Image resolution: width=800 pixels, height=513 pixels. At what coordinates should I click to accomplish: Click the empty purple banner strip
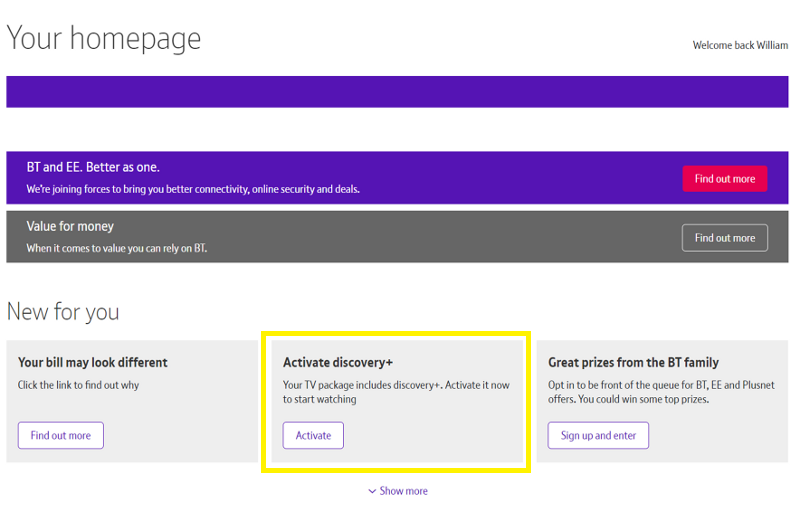[x=397, y=92]
